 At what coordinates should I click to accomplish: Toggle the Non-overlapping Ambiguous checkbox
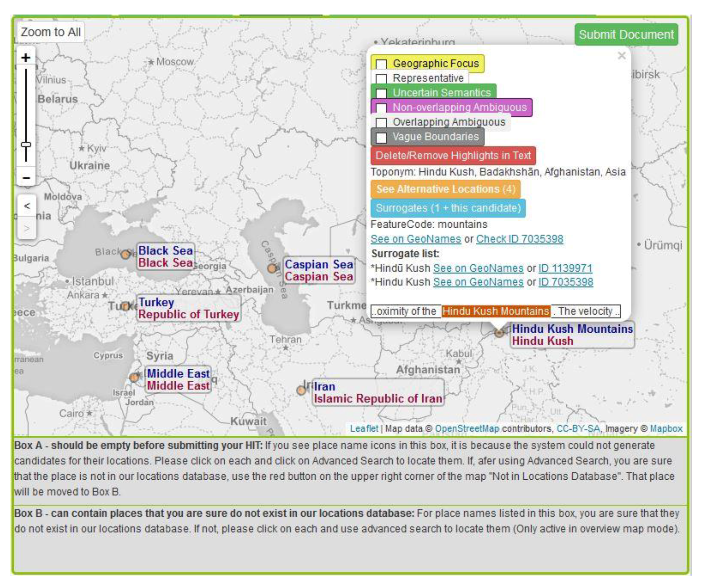pyautogui.click(x=381, y=108)
